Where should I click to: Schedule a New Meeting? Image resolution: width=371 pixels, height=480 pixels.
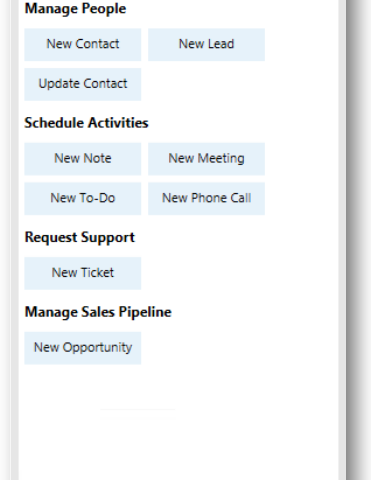pyautogui.click(x=206, y=159)
